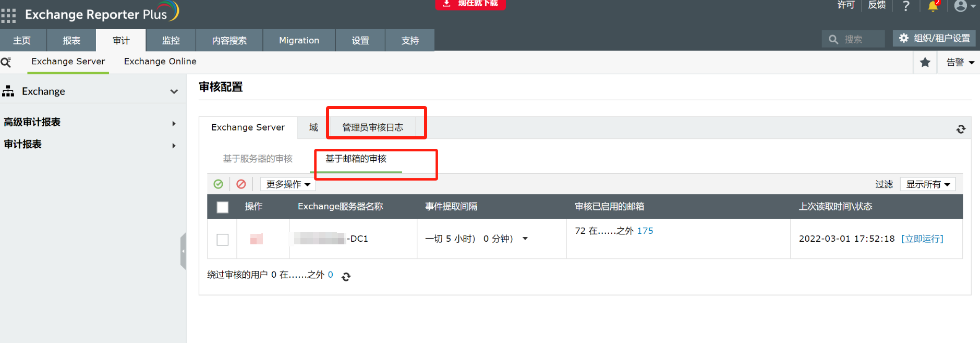980x343 pixels.
Task: Click the 立即运行 link
Action: 923,239
